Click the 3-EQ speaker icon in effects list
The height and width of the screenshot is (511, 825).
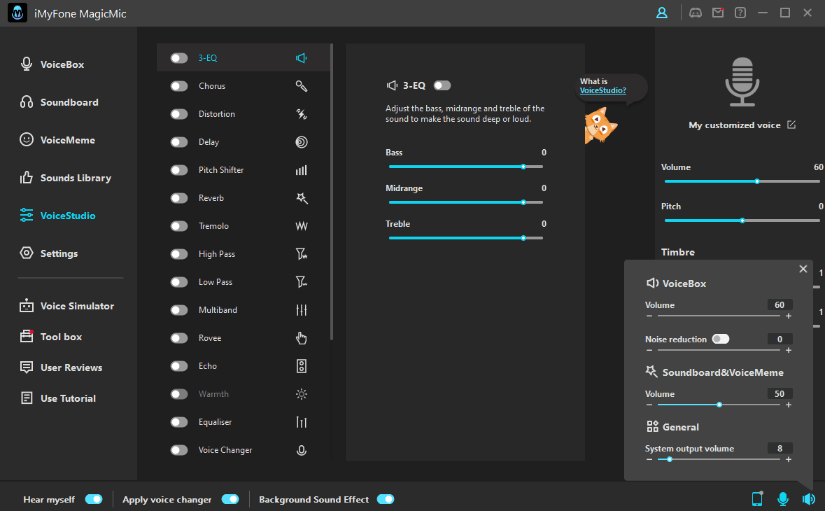point(301,58)
